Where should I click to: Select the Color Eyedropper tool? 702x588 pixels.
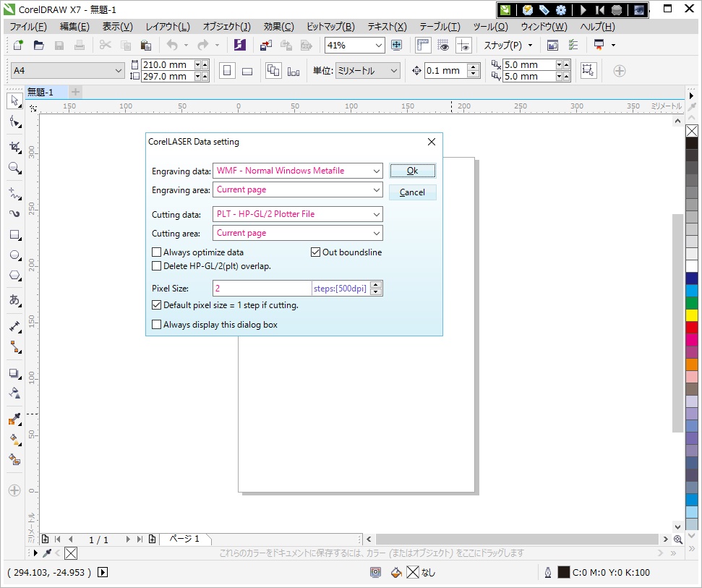[x=14, y=419]
